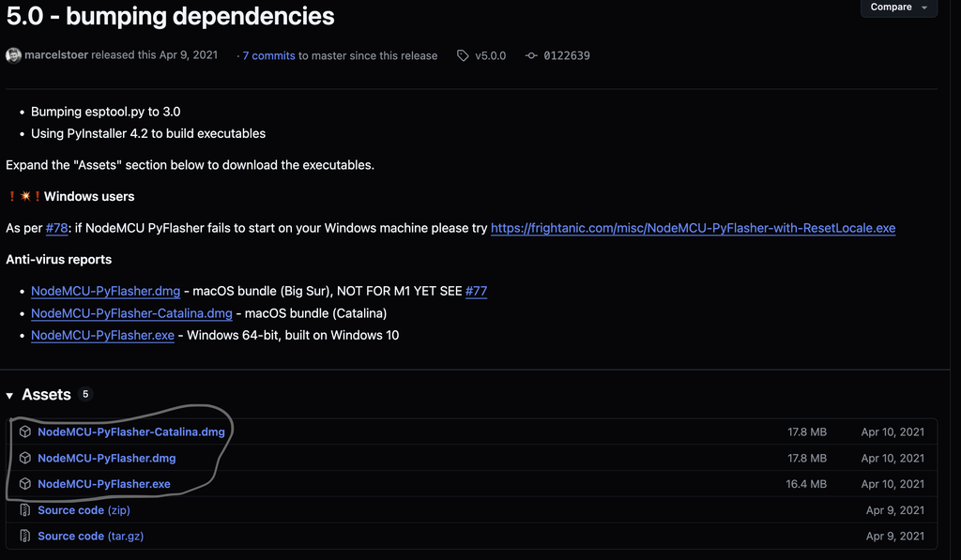The height and width of the screenshot is (560, 961).
Task: Open issue #78 link
Action: tap(56, 228)
